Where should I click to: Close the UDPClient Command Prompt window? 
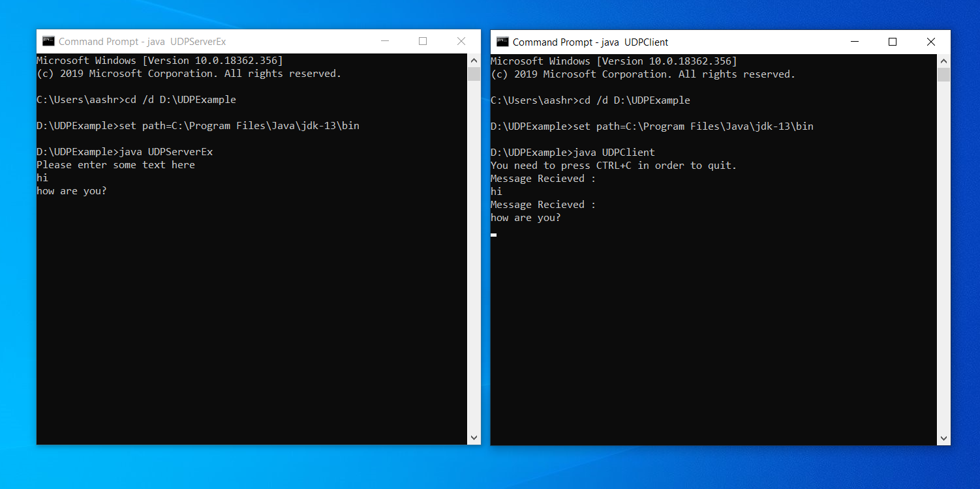tap(931, 42)
